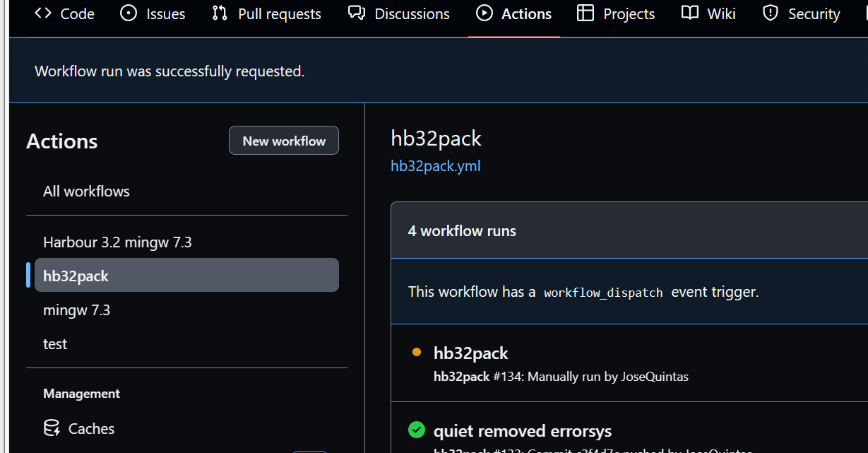868x453 pixels.
Task: Click the green success checkmark icon
Action: [x=417, y=430]
